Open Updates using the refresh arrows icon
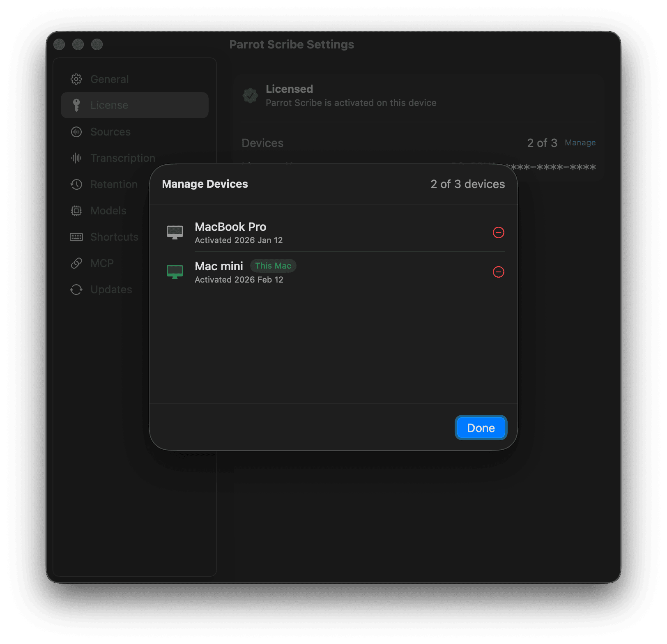Image resolution: width=667 pixels, height=644 pixels. [x=76, y=289]
